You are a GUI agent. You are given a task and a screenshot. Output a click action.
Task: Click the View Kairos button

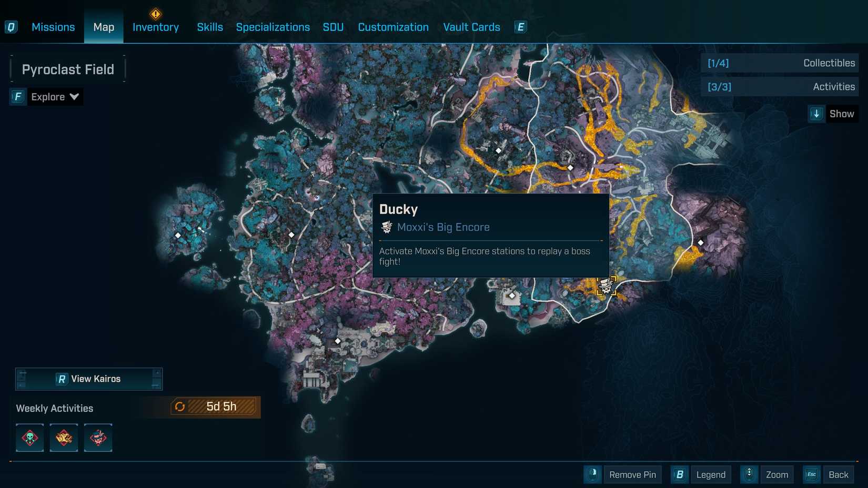[x=89, y=379]
